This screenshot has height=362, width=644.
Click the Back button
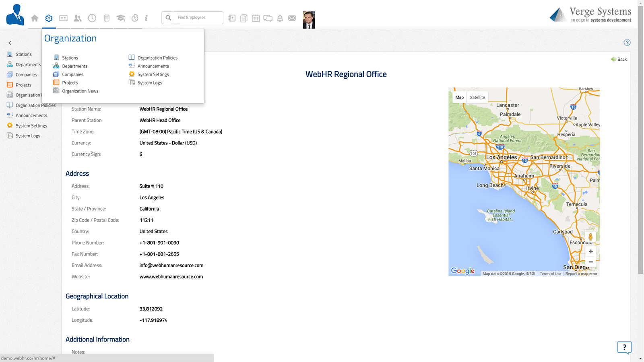[x=619, y=60]
